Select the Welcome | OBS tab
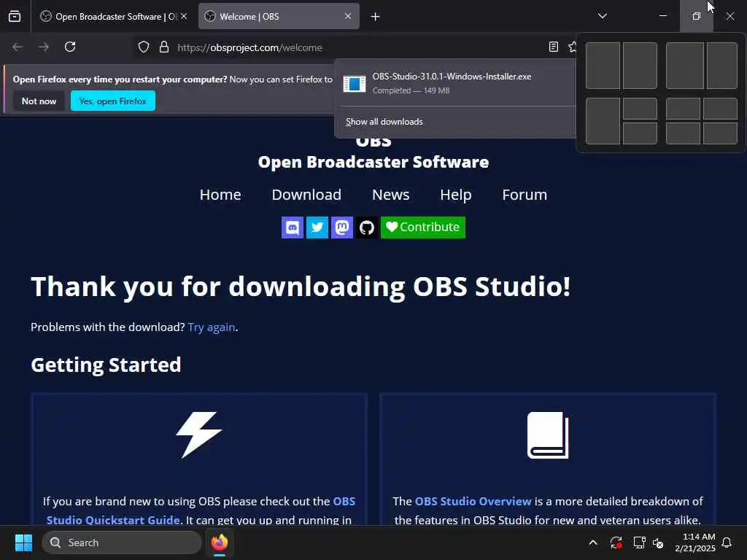The height and width of the screenshot is (560, 747). (279, 16)
